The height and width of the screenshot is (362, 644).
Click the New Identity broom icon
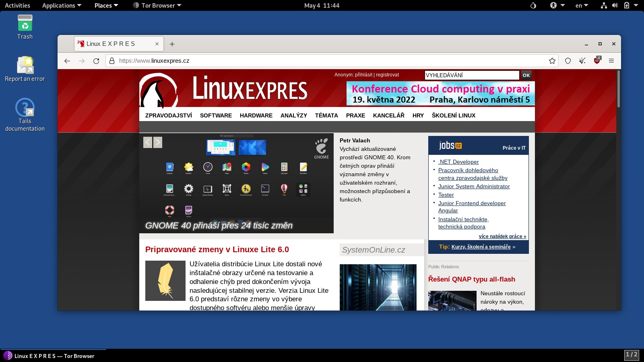point(582,61)
